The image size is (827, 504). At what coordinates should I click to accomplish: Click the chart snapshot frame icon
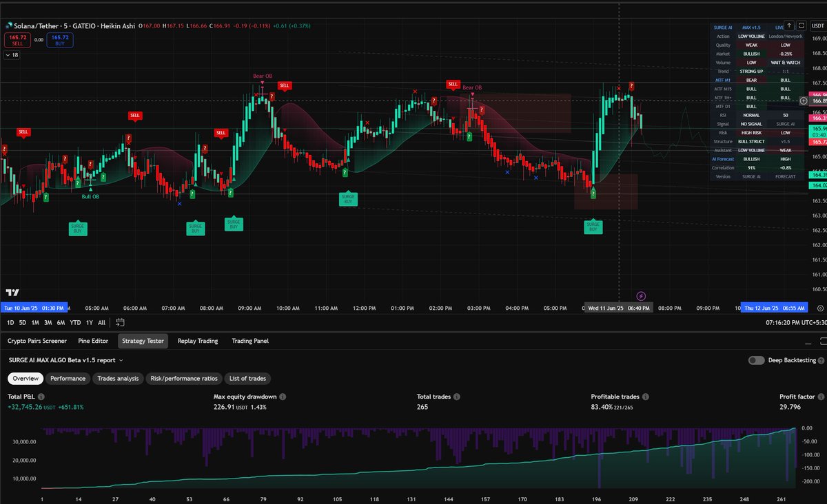click(x=800, y=25)
